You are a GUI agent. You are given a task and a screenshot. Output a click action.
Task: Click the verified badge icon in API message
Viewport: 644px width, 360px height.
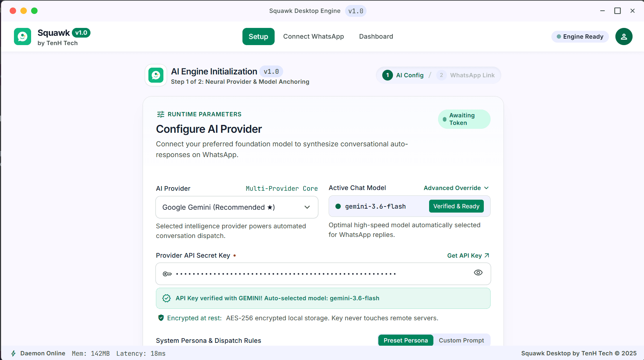coord(166,298)
